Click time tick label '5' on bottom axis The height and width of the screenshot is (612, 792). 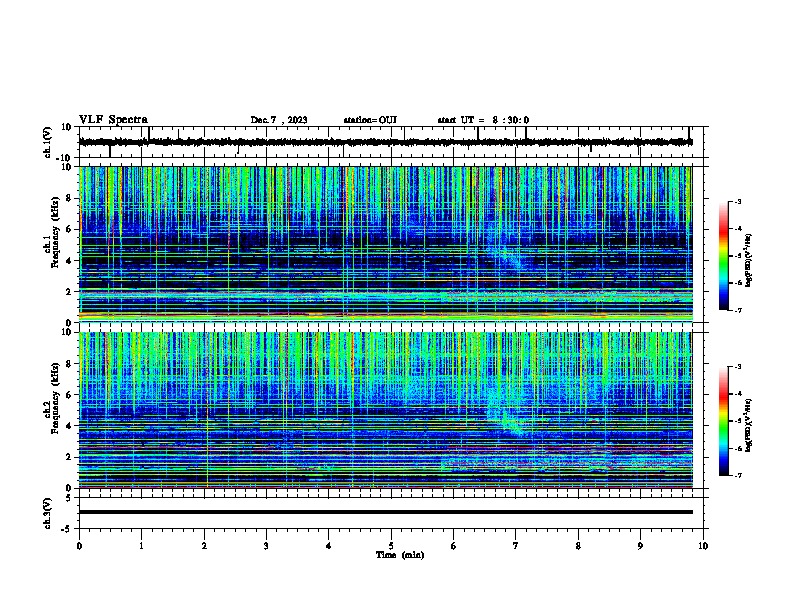(391, 546)
